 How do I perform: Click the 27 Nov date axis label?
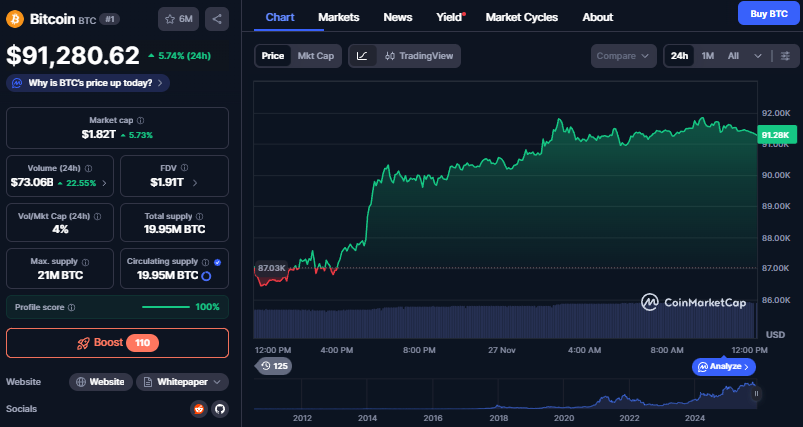[501, 350]
